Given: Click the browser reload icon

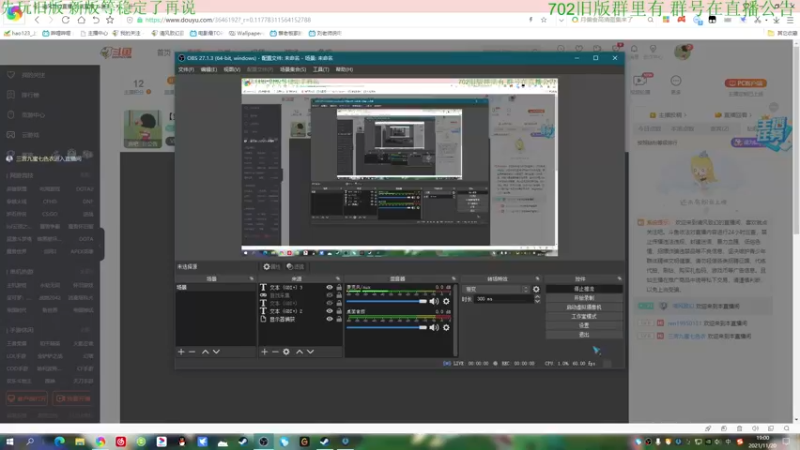Looking at the screenshot, I should (65, 20).
